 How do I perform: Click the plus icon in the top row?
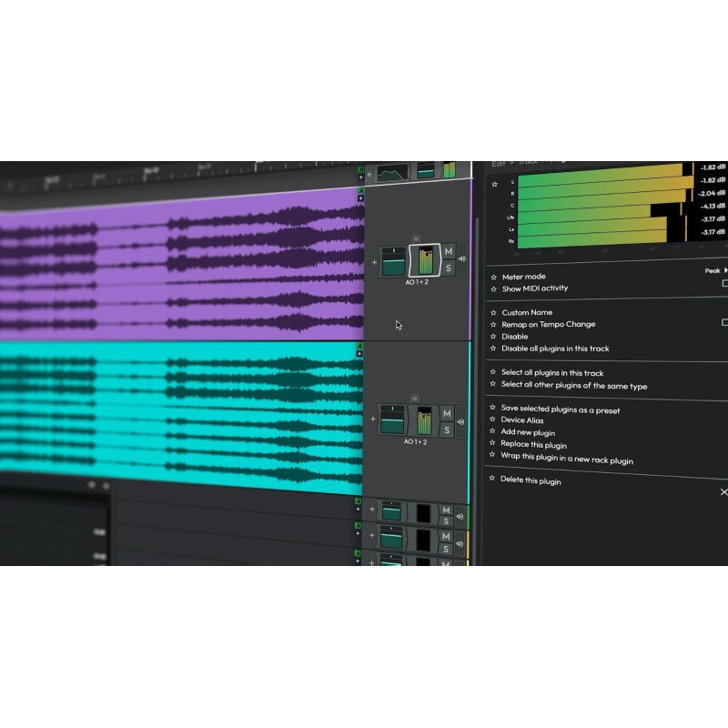369,175
